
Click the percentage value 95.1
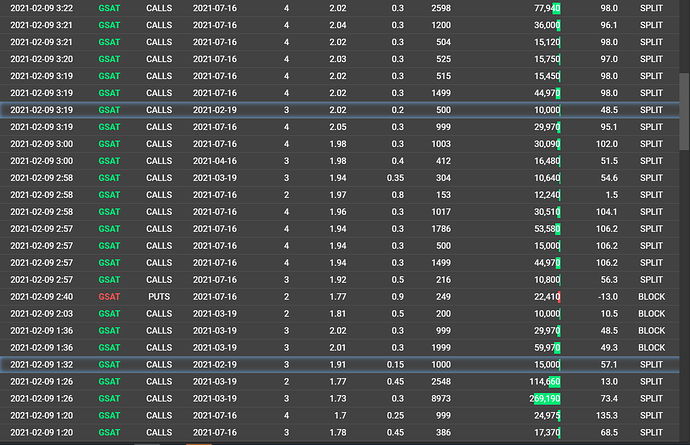pyautogui.click(x=609, y=127)
